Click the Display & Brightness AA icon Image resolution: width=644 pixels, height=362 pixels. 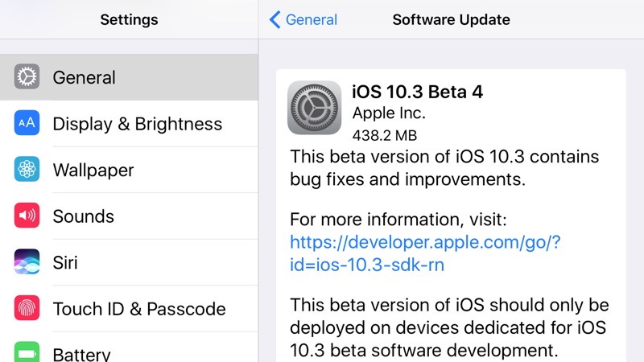point(27,124)
